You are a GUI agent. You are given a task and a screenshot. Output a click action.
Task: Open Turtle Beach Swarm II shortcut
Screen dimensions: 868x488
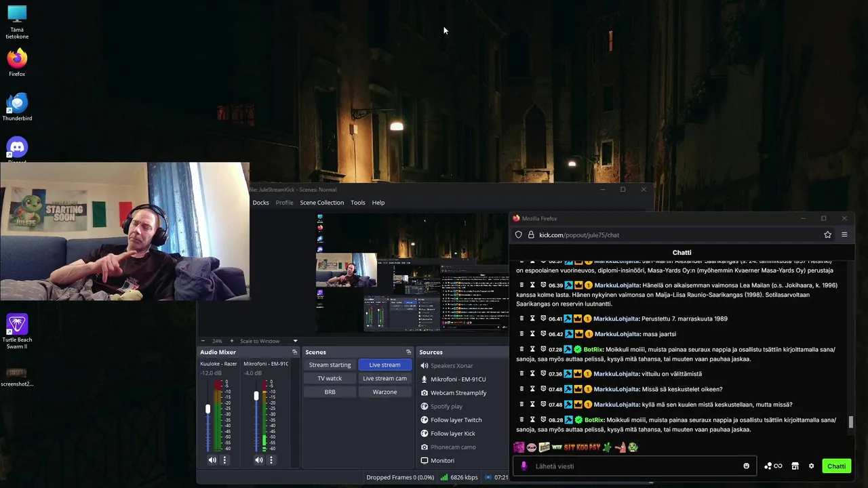coord(17,331)
